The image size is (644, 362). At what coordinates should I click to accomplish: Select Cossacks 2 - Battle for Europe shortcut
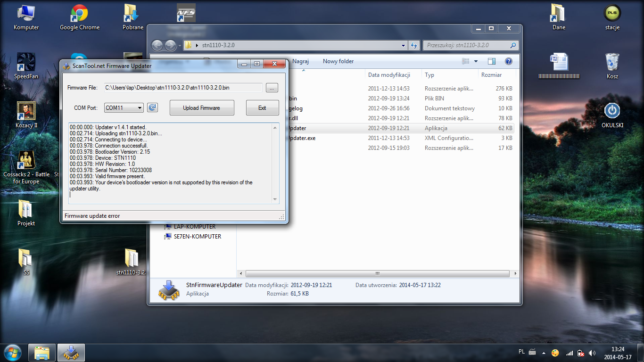point(26,167)
